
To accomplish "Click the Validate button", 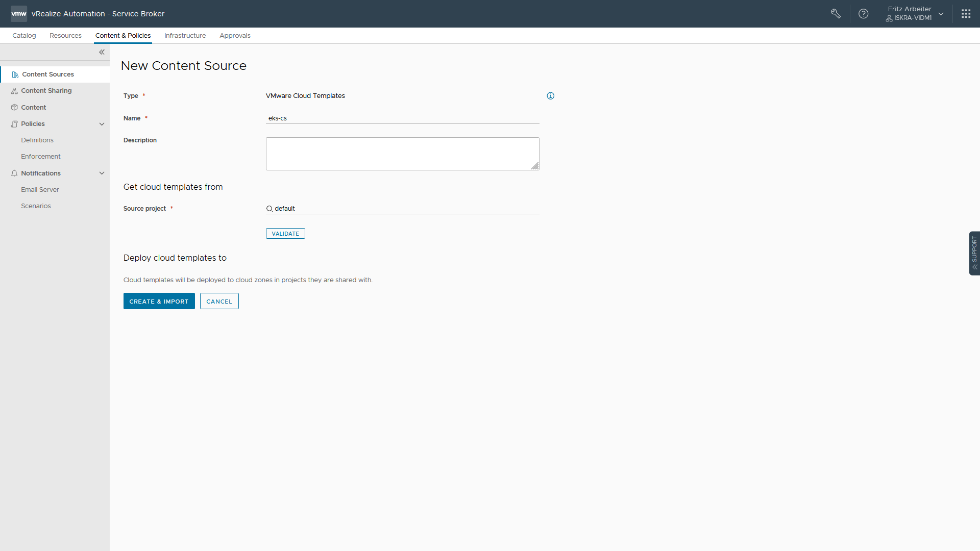I will [x=285, y=234].
